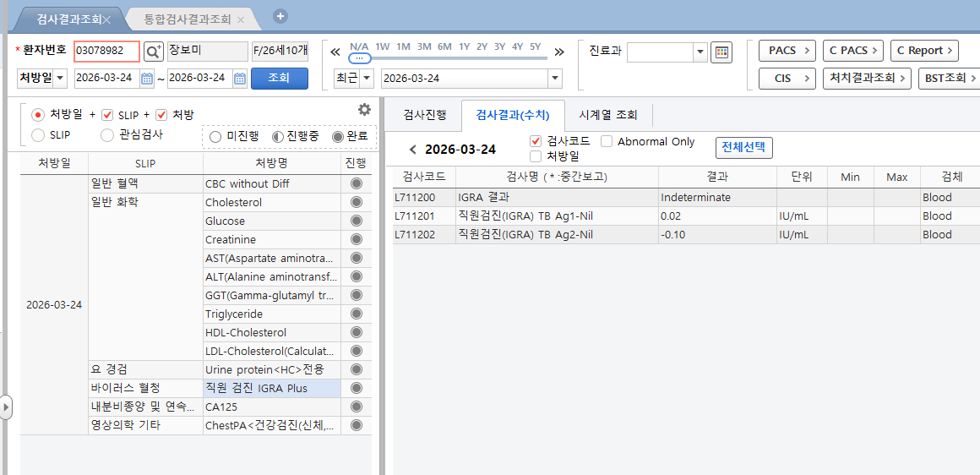Viewport: 980px width, 475px height.
Task: Click the 전체선택 button
Action: pyautogui.click(x=743, y=148)
